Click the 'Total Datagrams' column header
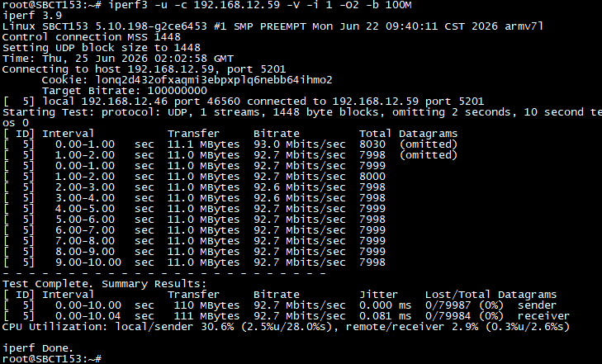 (x=409, y=134)
